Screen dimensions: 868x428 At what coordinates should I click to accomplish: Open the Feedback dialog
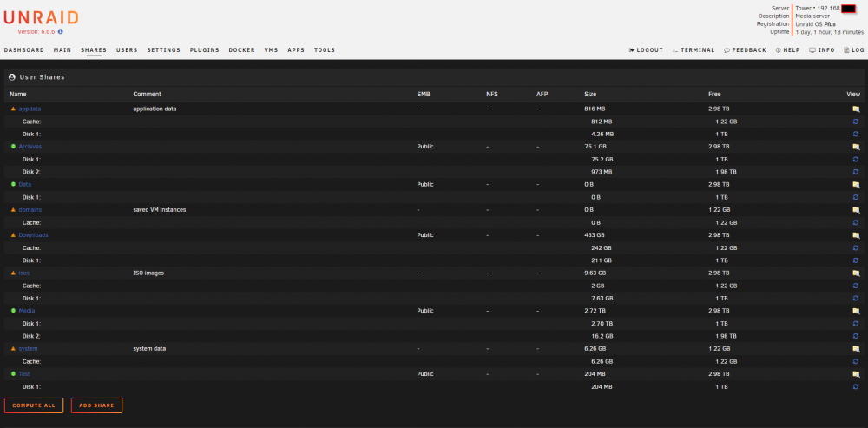pyautogui.click(x=745, y=50)
